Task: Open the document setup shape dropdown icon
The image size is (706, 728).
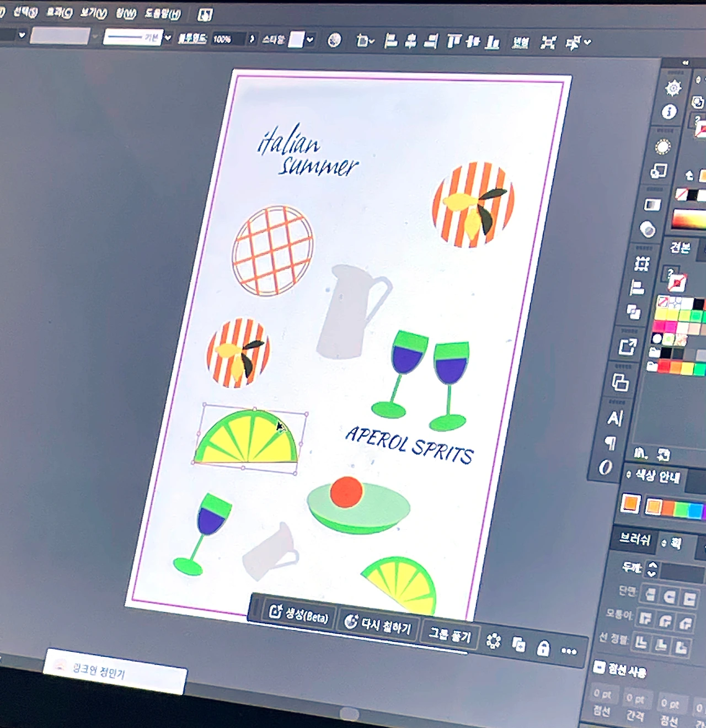Action: 365,40
